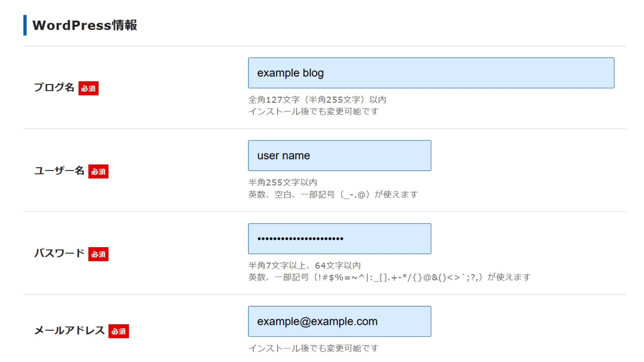644x362 pixels.
Task: Click the パスワード label text
Action: [x=59, y=253]
